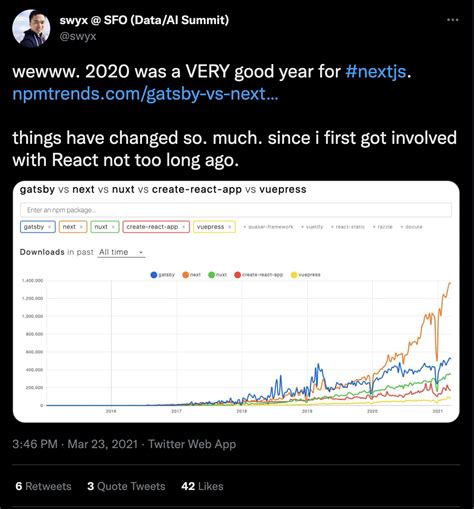Add suggested react-static package
Screen dimensions: 474x509
[348, 227]
